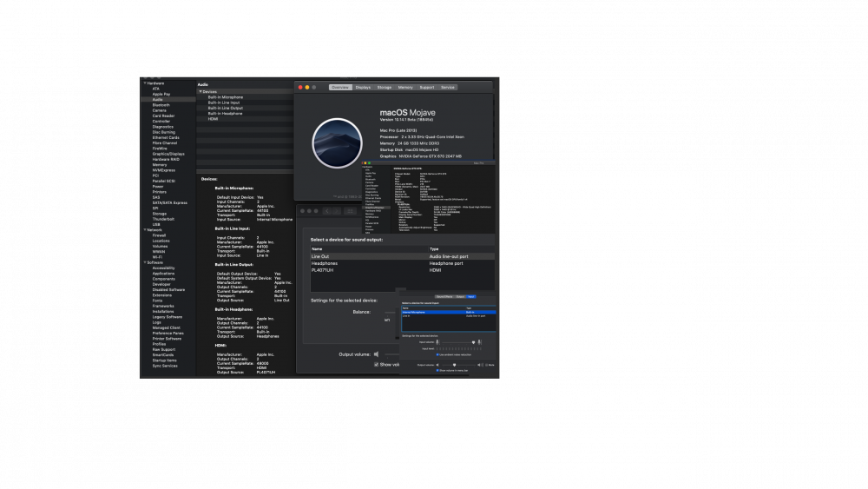
Task: Select Built-in Headphone in Devices list
Action: [x=225, y=114]
